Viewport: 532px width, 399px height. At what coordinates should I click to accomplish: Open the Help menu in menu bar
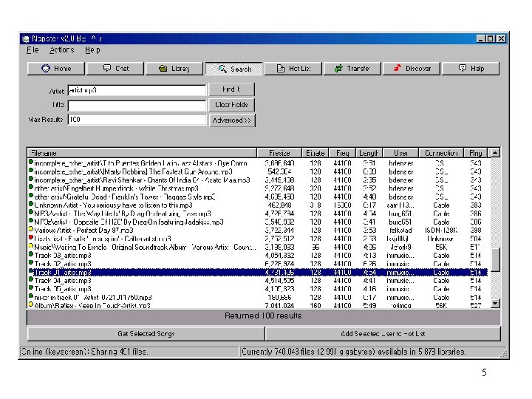[x=92, y=50]
